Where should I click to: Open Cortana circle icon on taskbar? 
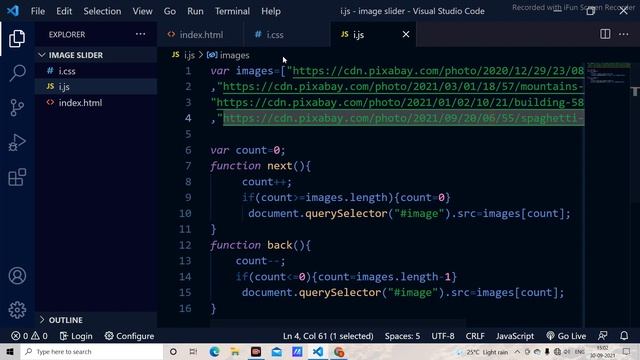[173, 352]
